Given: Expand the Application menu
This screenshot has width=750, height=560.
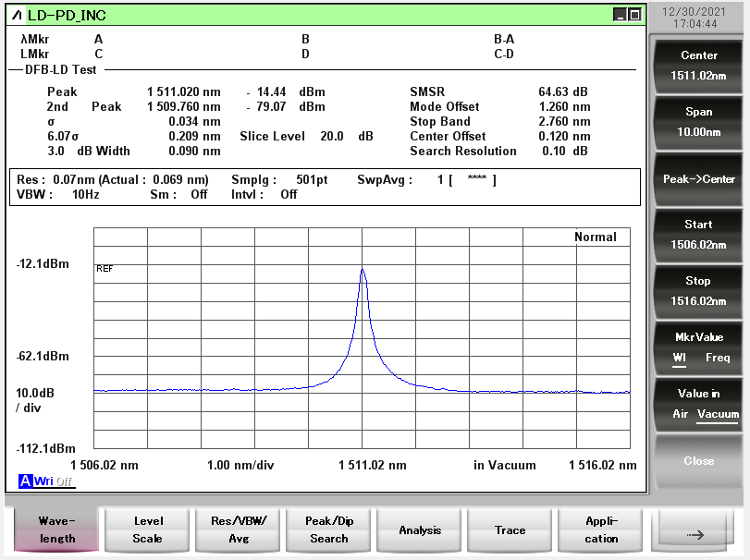Looking at the screenshot, I should point(600,530).
